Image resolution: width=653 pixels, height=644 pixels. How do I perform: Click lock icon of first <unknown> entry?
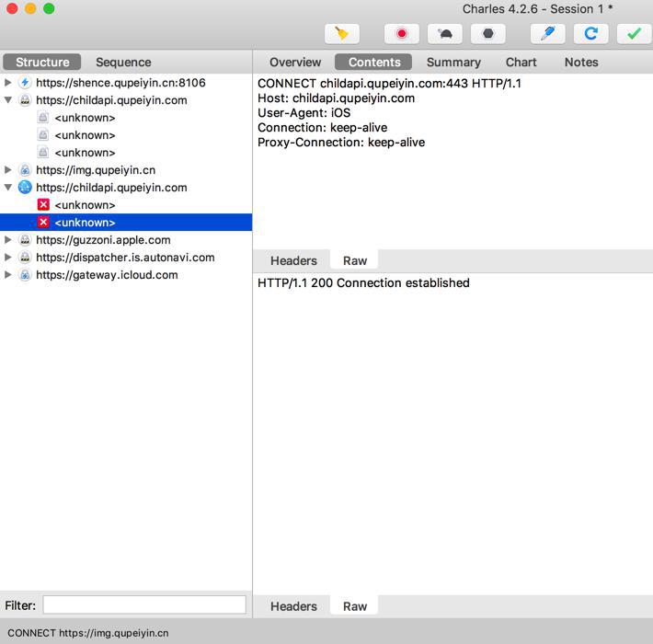[43, 118]
